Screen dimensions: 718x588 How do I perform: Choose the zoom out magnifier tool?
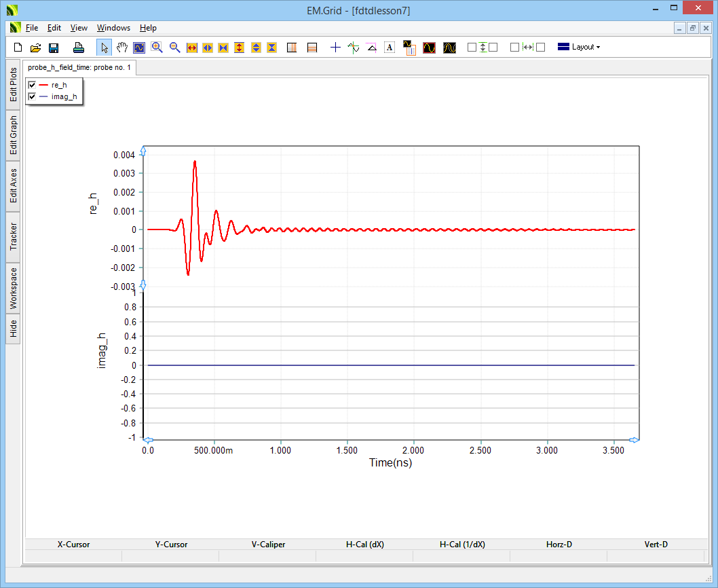(174, 48)
